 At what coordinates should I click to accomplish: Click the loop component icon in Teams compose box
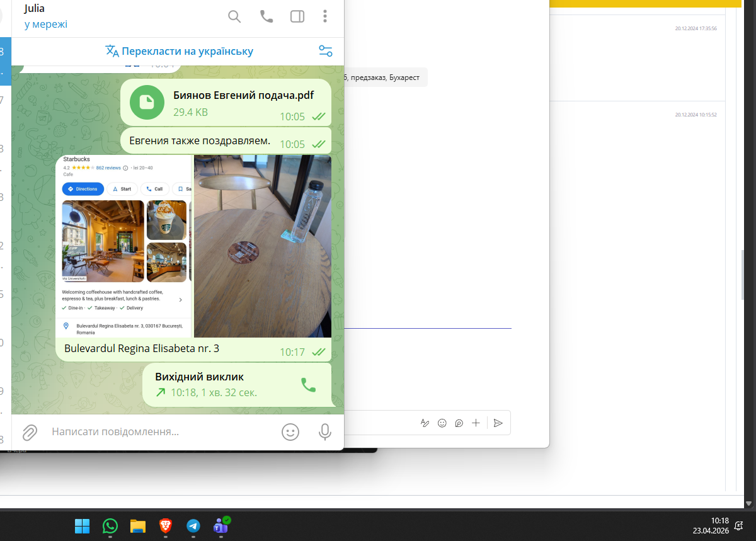(x=459, y=423)
